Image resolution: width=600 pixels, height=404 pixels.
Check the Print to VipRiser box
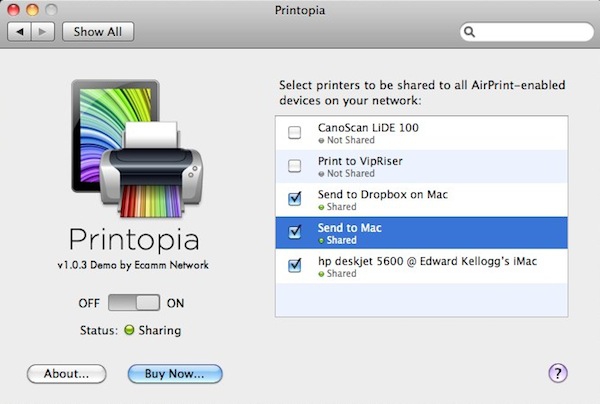tap(295, 166)
